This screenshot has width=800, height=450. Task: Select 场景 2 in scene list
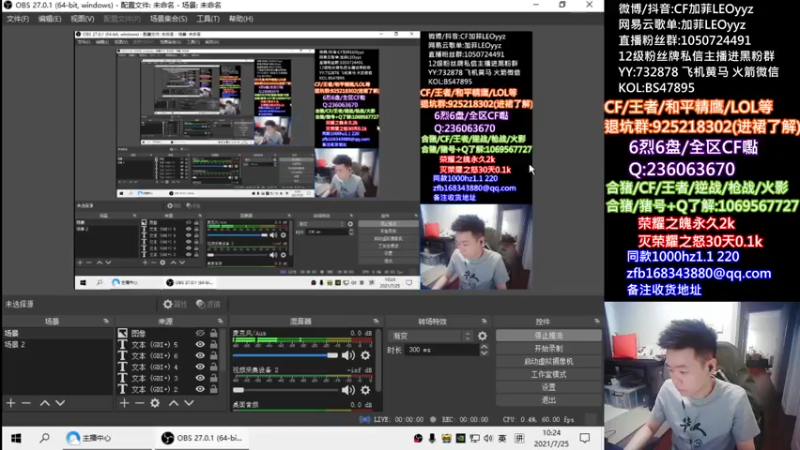pos(57,344)
